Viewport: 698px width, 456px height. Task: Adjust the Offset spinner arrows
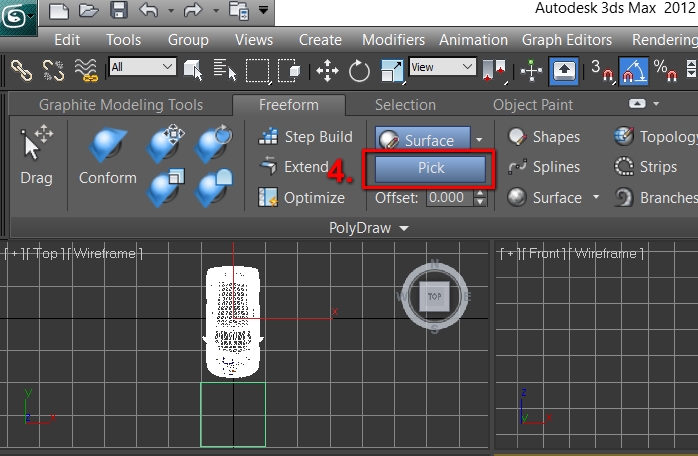[x=480, y=198]
